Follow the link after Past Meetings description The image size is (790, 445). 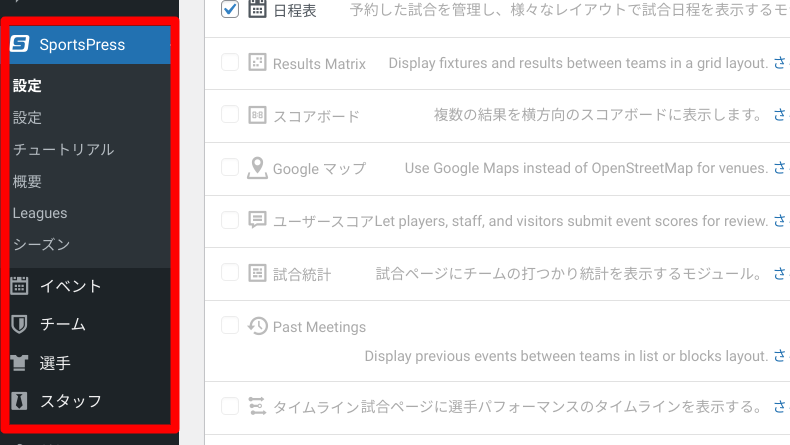click(x=782, y=356)
